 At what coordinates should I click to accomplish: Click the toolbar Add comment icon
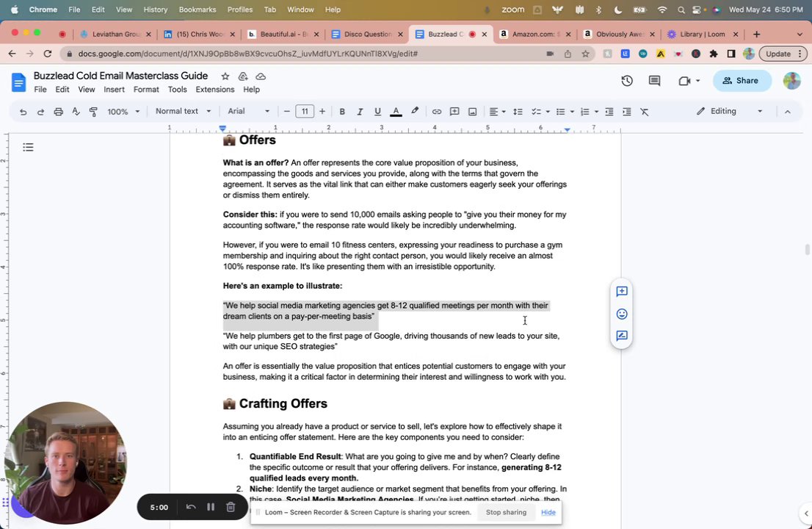(x=454, y=112)
